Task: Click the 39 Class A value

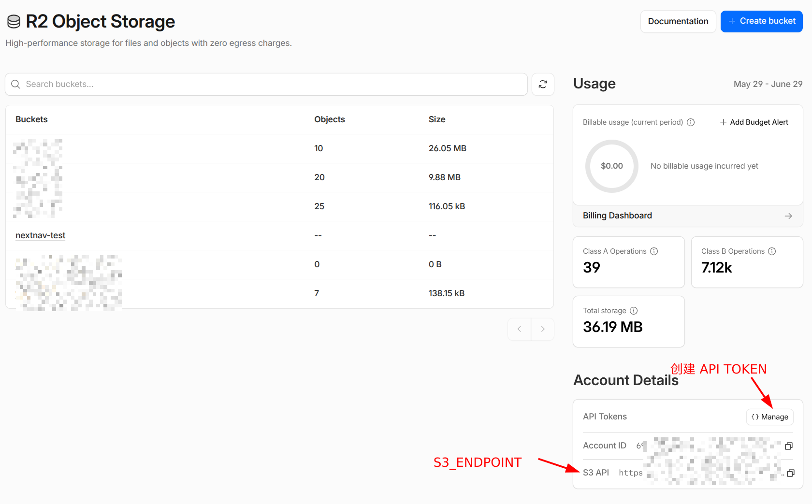Action: tap(592, 268)
